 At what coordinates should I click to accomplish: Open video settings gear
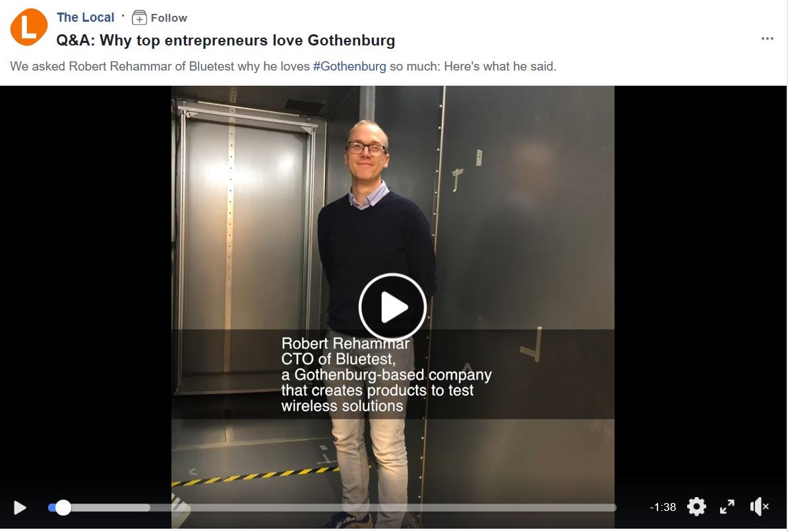pos(696,506)
